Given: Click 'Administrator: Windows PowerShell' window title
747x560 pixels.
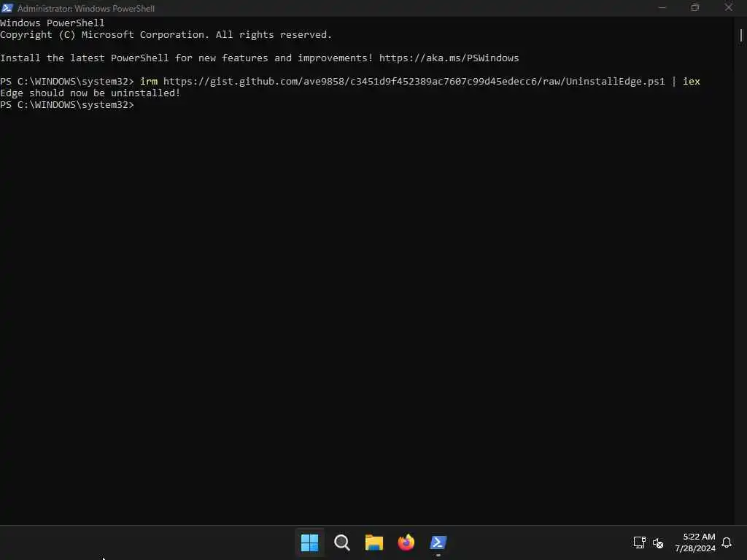Looking at the screenshot, I should (86, 9).
